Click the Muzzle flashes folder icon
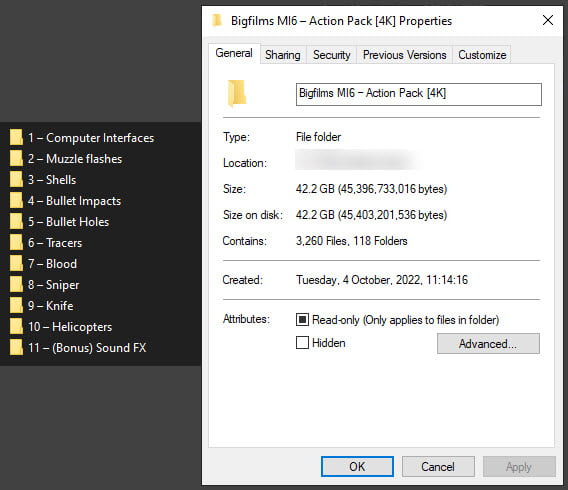Image resolution: width=568 pixels, height=490 pixels. [x=16, y=159]
